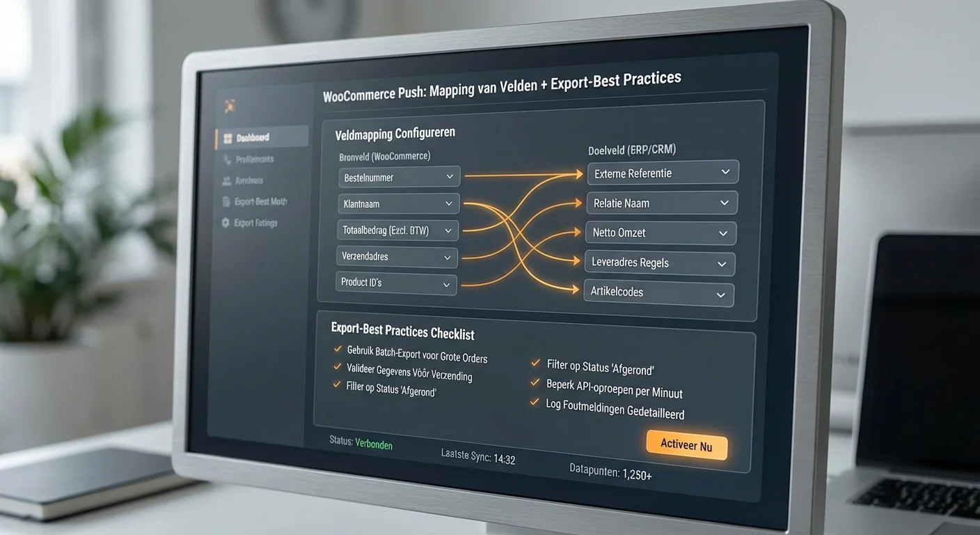Click the icon below the Dashboard item
This screenshot has height=535, width=980.
(227, 160)
